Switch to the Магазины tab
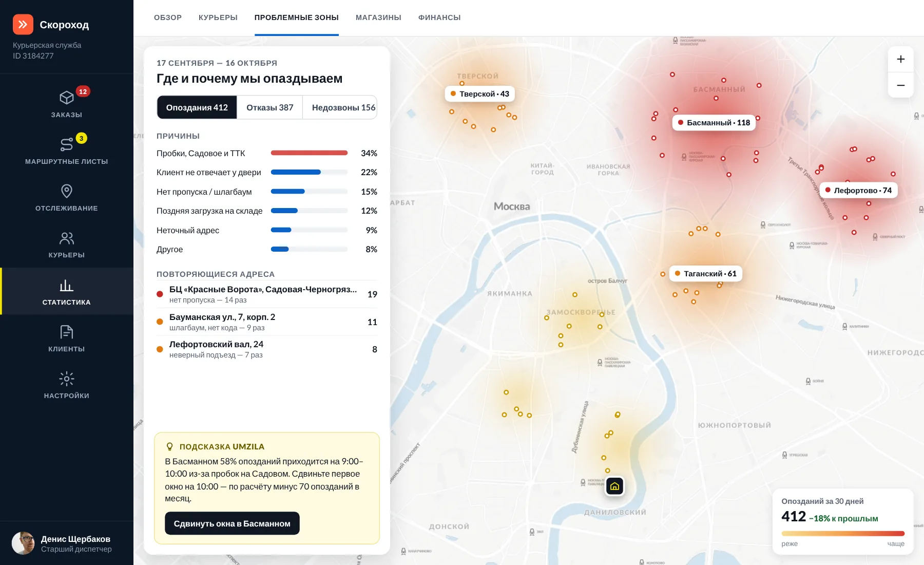Image resolution: width=924 pixels, height=565 pixels. pyautogui.click(x=378, y=17)
